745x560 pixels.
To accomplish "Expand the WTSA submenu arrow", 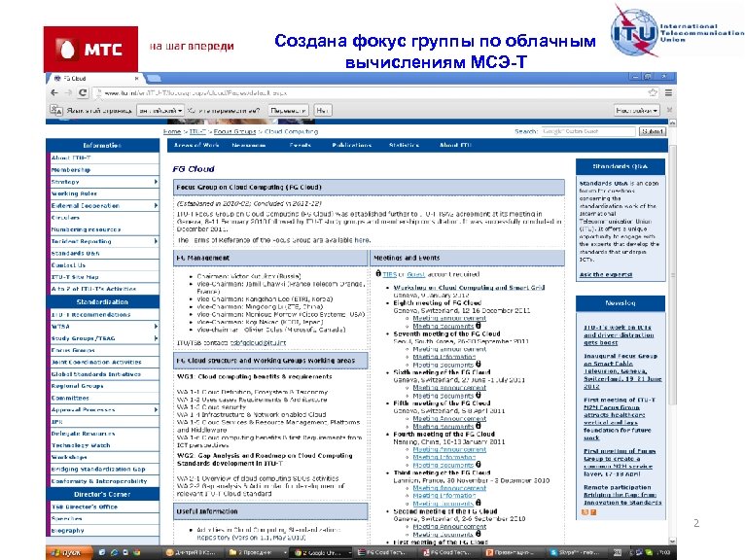I will point(156,327).
